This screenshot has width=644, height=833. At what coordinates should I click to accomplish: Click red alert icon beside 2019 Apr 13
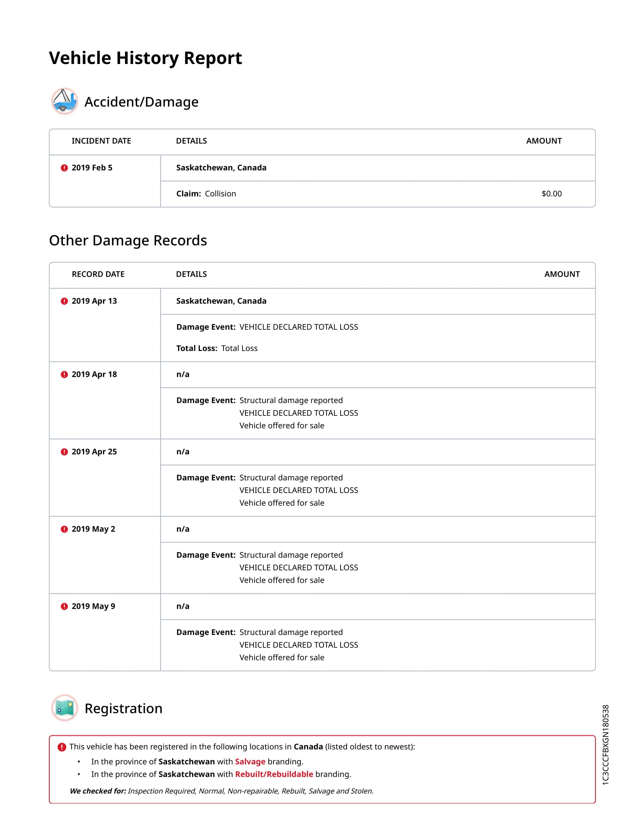click(x=64, y=301)
